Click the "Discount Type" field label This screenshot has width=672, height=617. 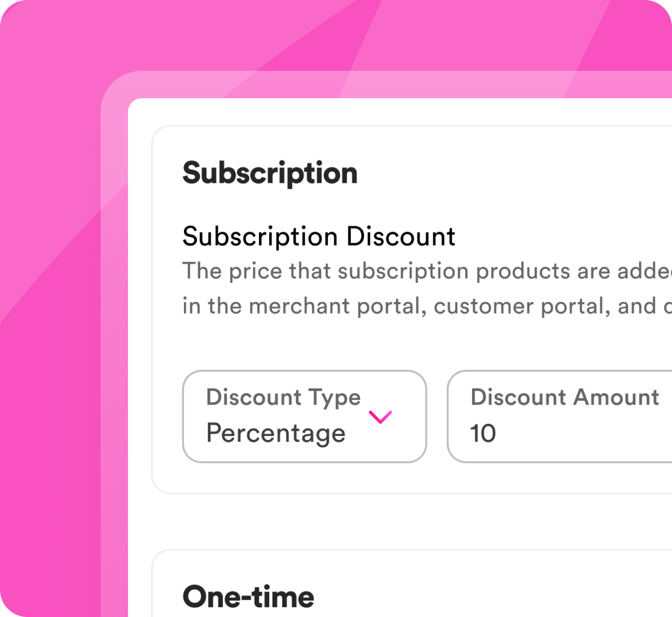pos(283,397)
